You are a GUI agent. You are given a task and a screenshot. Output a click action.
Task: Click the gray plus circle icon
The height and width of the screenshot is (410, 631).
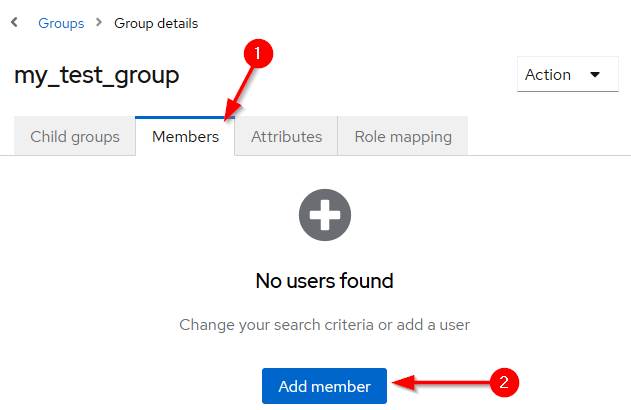click(324, 216)
